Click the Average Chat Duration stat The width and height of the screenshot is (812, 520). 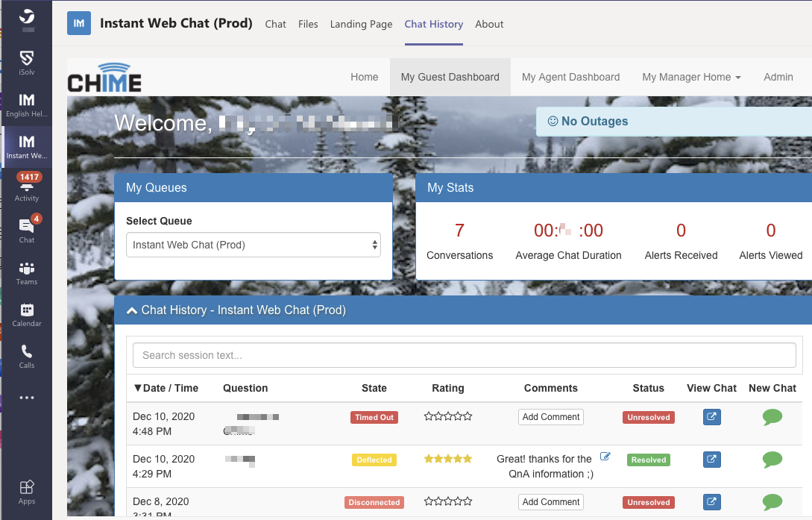pos(568,242)
